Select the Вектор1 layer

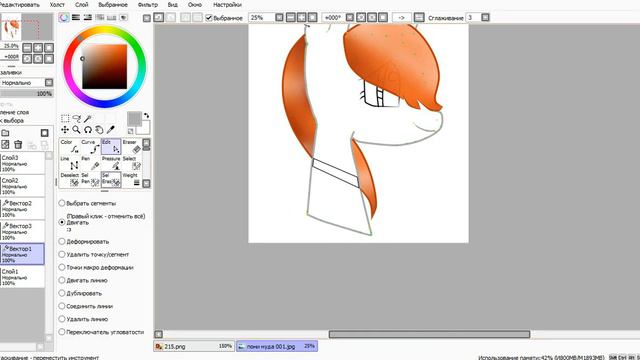22,254
